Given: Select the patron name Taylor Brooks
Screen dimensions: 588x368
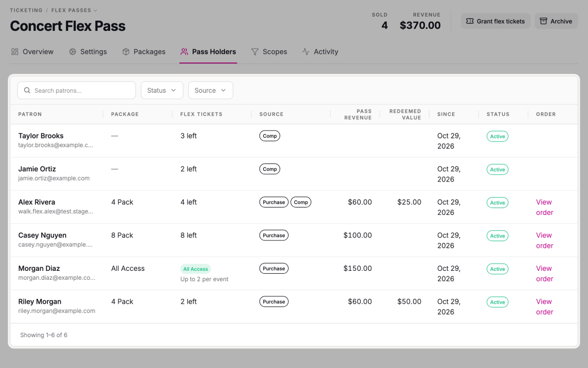Looking at the screenshot, I should coord(41,136).
